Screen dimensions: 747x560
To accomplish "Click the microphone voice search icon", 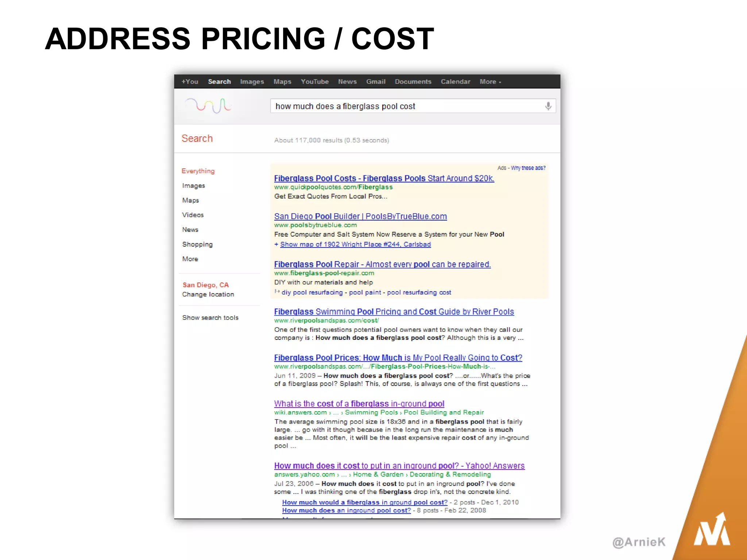I will point(548,106).
